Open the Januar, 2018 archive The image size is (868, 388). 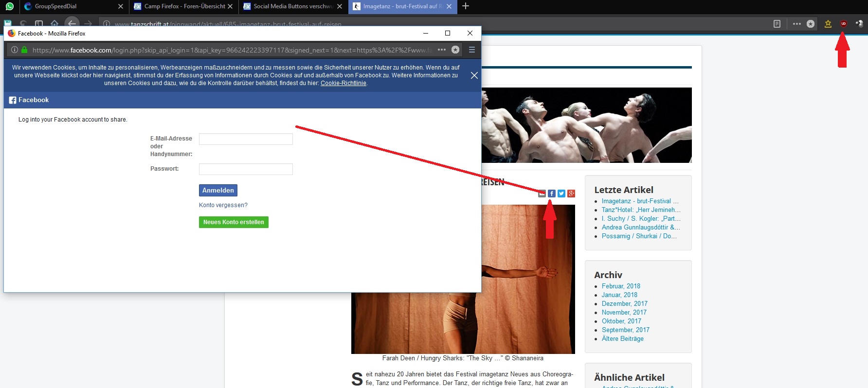point(619,295)
